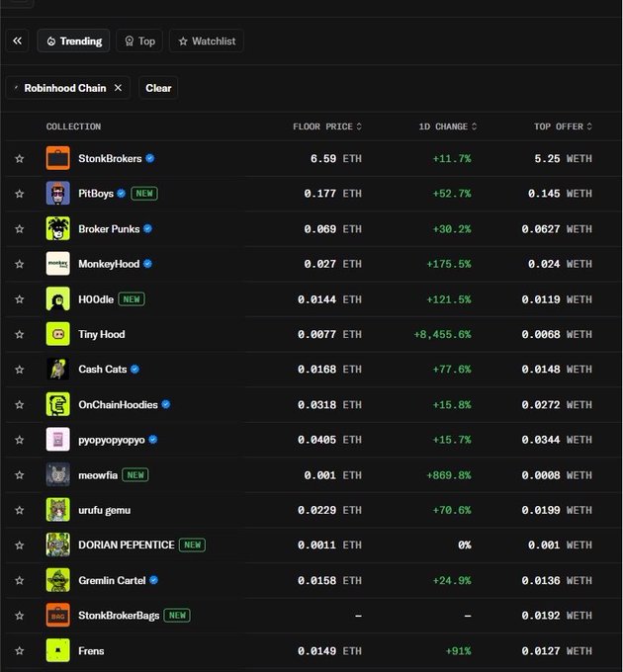This screenshot has height=672, width=623.
Task: Select the 0.0272 WETH offer for OnChainHoodies
Action: coord(557,404)
